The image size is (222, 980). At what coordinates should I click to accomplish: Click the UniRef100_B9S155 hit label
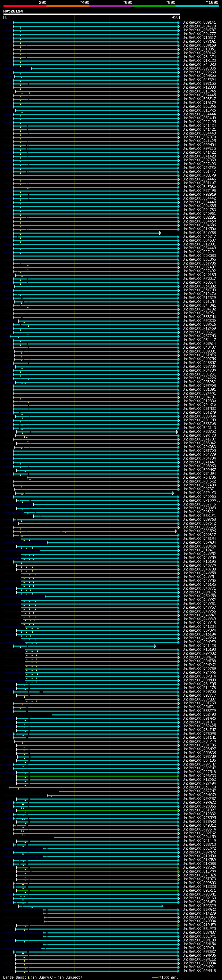pos(199,83)
